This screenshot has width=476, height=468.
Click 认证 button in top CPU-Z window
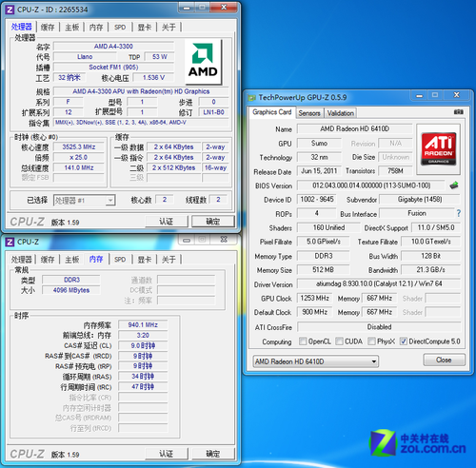click(167, 222)
